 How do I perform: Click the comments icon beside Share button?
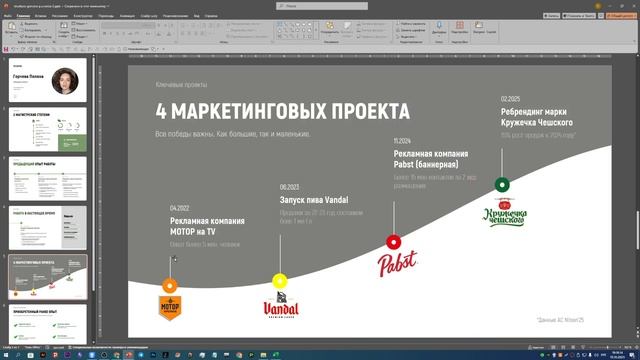click(601, 16)
